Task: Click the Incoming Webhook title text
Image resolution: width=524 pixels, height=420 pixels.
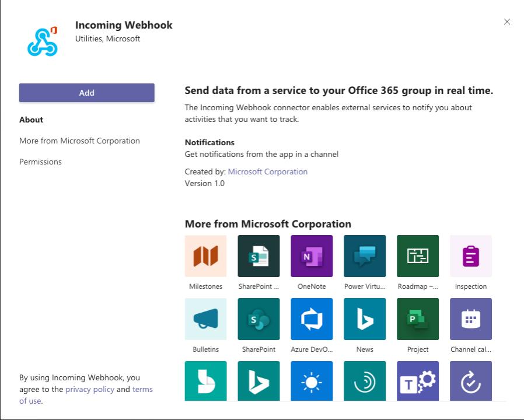Action: click(x=124, y=25)
